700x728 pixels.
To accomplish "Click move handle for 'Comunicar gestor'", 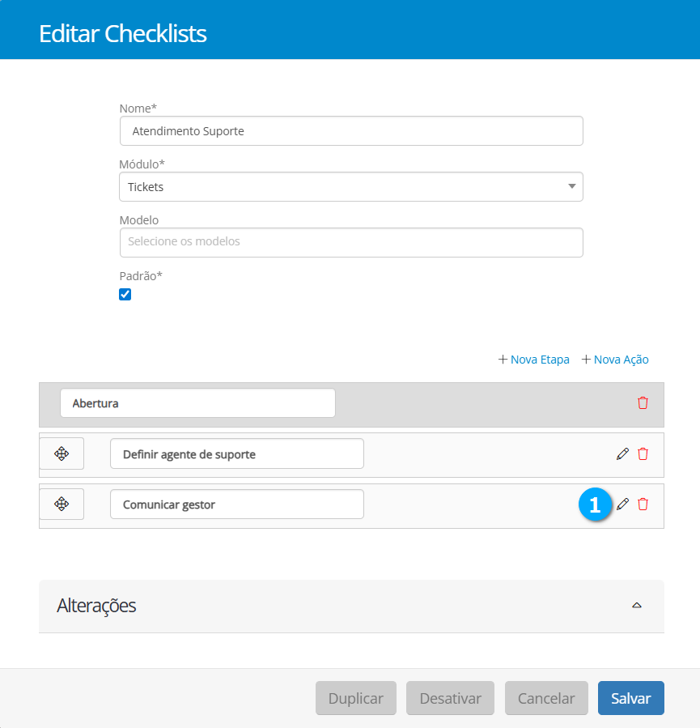I will pos(62,504).
